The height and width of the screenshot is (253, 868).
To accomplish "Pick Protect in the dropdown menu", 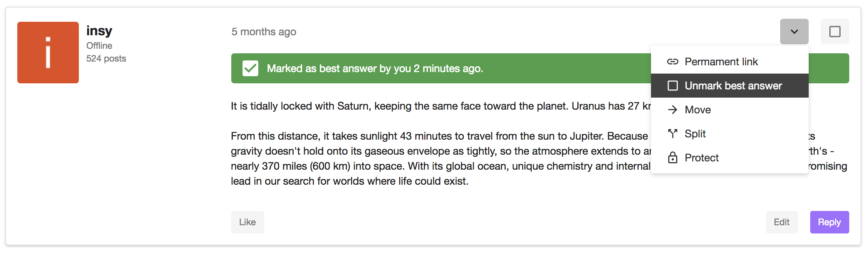I will pos(701,158).
